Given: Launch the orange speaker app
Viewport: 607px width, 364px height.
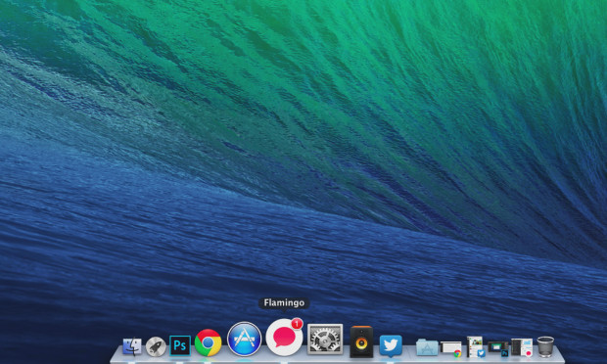Looking at the screenshot, I should (361, 341).
